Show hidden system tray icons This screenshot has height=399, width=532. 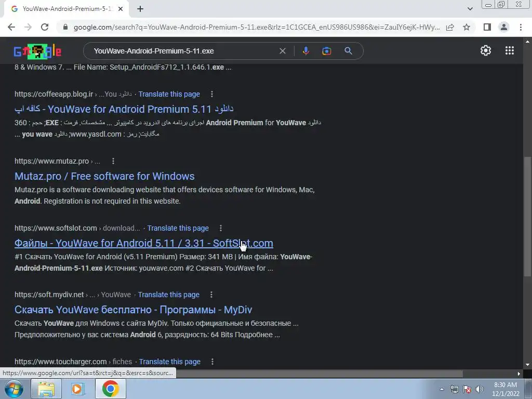click(x=442, y=389)
